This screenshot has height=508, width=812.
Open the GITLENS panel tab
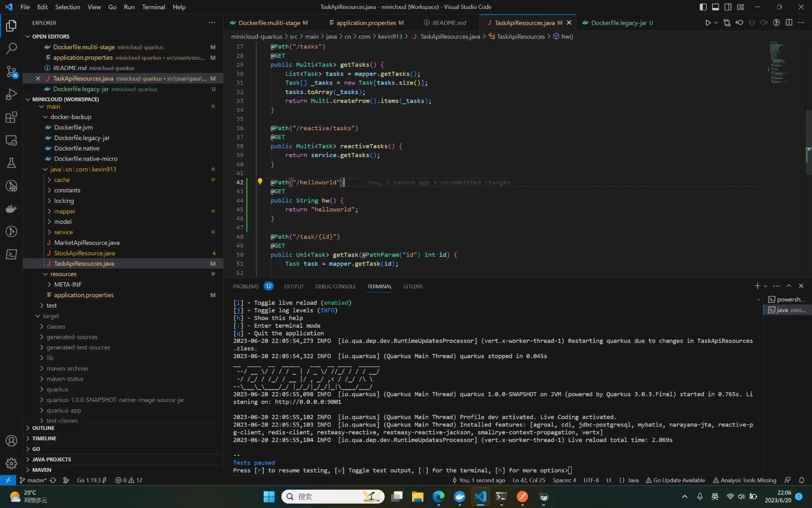tap(413, 286)
